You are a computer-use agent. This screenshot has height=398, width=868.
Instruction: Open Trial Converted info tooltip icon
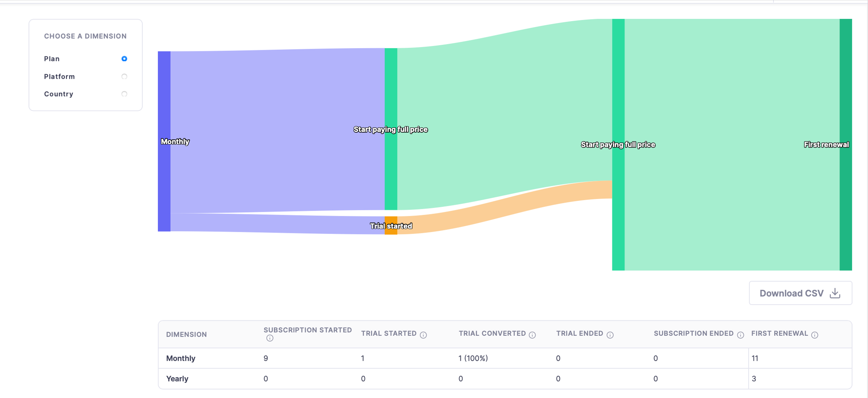(532, 335)
